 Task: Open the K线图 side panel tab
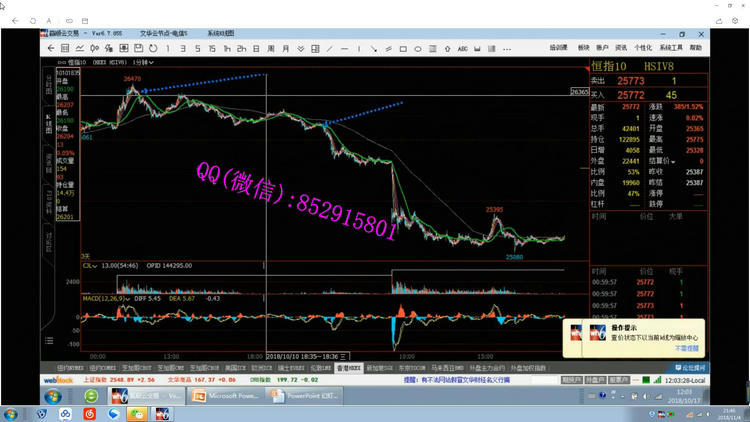point(47,120)
